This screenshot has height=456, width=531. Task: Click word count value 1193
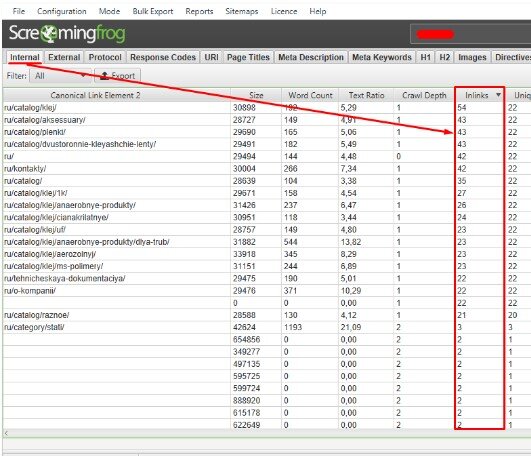pyautogui.click(x=293, y=327)
